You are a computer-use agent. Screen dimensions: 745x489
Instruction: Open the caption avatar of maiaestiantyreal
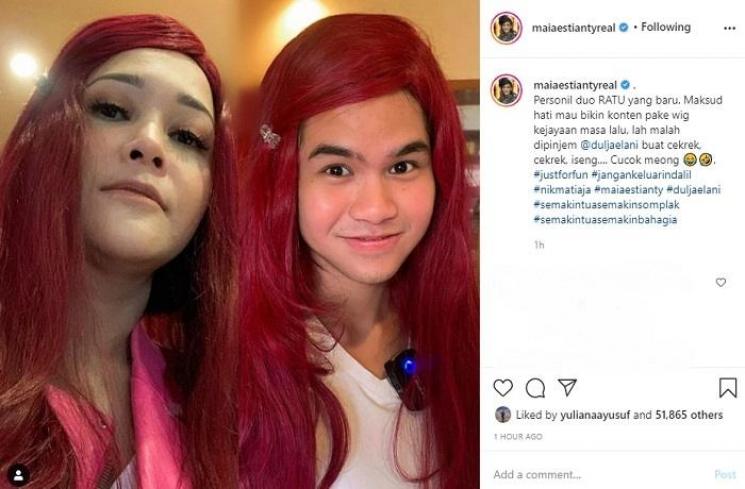[506, 90]
